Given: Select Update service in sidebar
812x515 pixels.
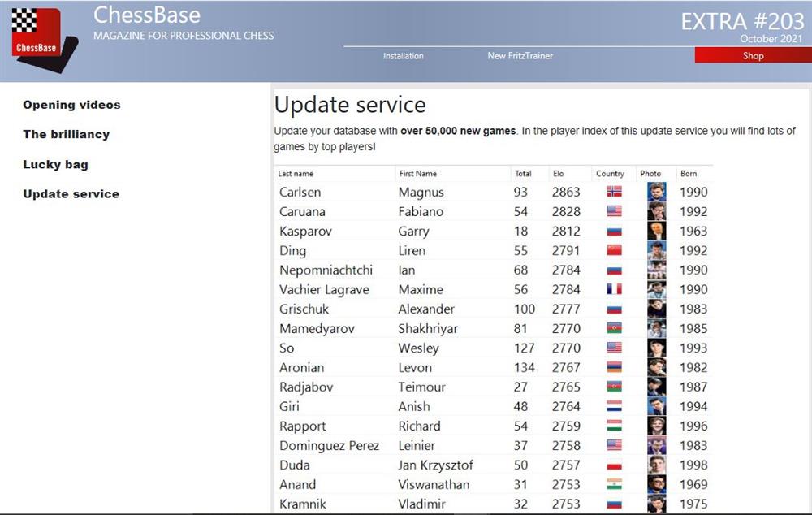Looking at the screenshot, I should click(71, 194).
